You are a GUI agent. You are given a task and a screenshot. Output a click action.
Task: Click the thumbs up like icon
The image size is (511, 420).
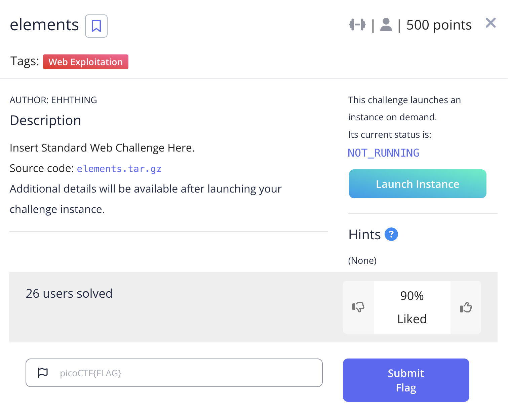pyautogui.click(x=466, y=307)
